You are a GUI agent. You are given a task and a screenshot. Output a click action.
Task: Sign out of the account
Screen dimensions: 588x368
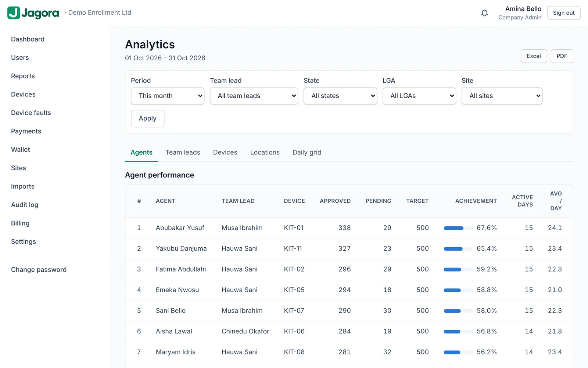point(563,13)
